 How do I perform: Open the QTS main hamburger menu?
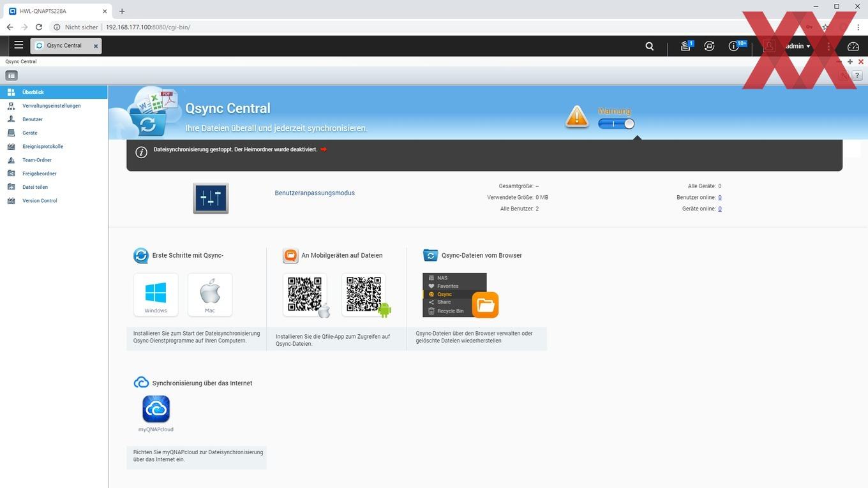(x=19, y=45)
